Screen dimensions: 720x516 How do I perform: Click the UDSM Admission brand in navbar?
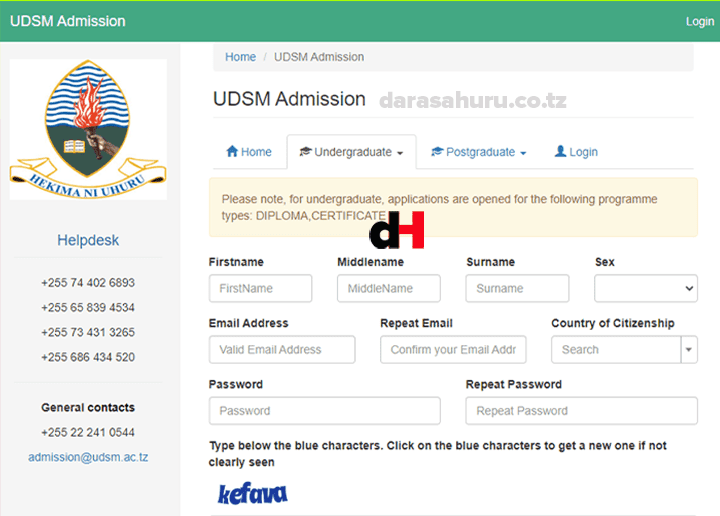click(x=68, y=21)
